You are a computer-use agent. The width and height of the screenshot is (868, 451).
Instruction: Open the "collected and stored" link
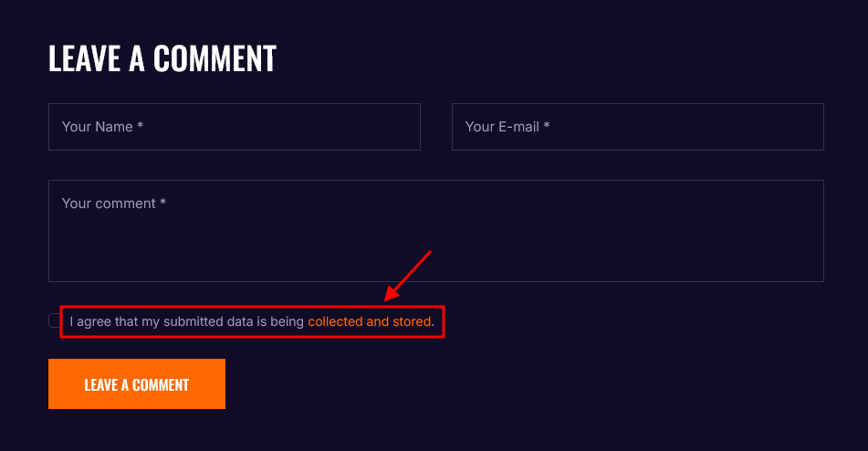click(x=369, y=321)
